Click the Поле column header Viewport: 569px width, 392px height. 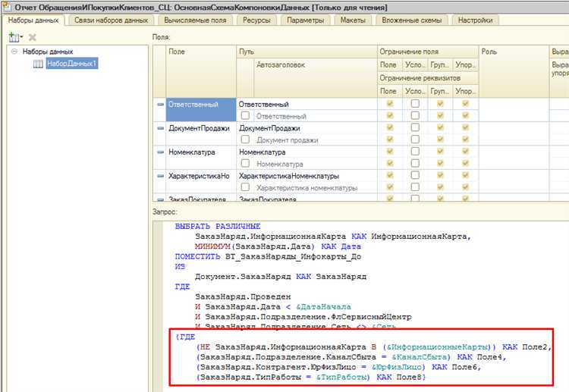coord(201,71)
